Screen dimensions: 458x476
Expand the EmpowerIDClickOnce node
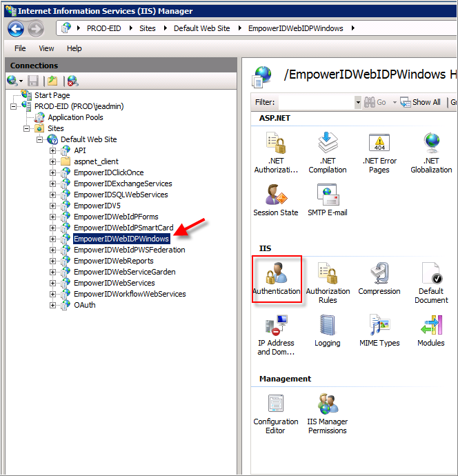pyautogui.click(x=52, y=172)
